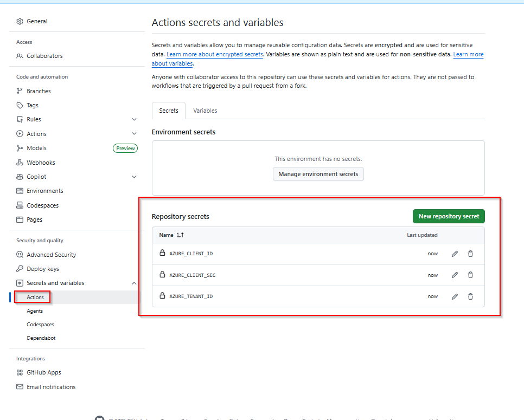Delete the AZURE_CLIENT_SEC secret trash icon
Image resolution: width=524 pixels, height=420 pixels.
(x=470, y=275)
